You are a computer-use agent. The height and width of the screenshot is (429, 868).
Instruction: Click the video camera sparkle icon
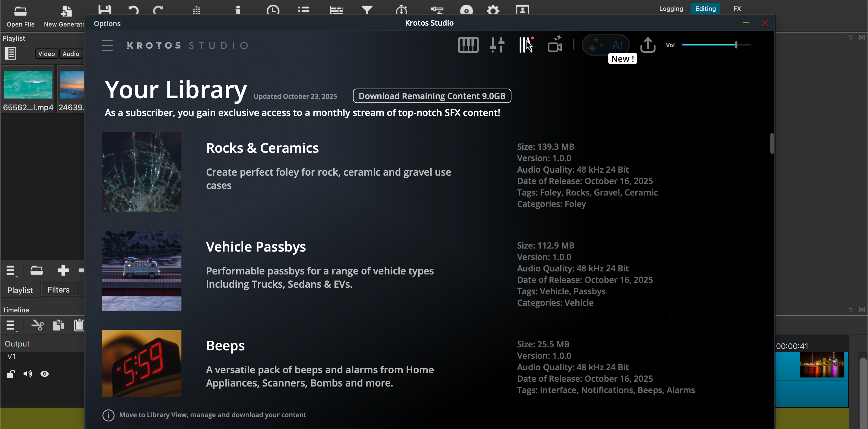pos(555,45)
